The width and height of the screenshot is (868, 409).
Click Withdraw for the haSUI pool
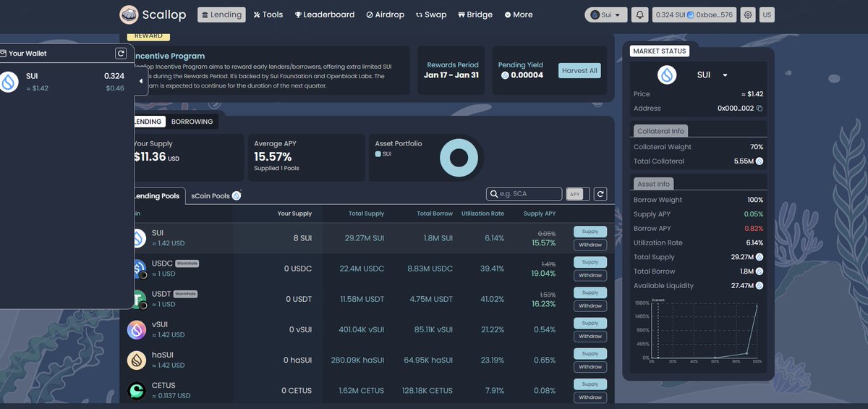point(590,366)
